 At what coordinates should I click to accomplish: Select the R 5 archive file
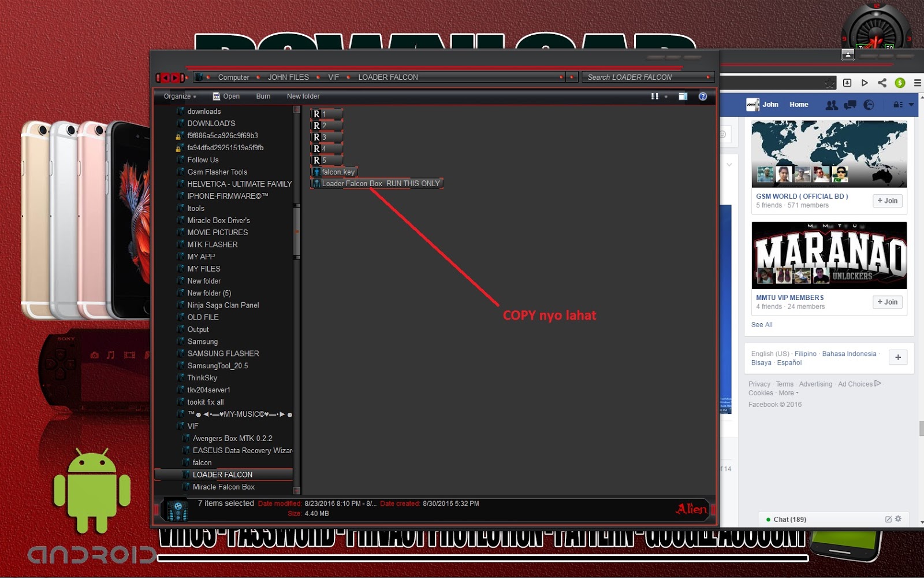tap(327, 160)
